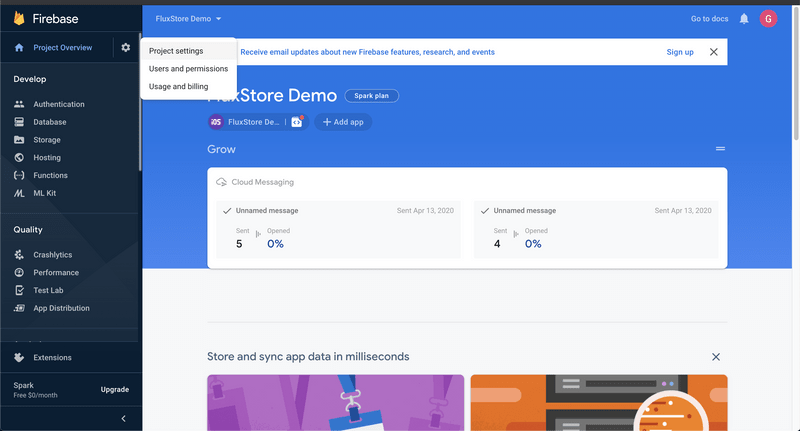The height and width of the screenshot is (431, 800).
Task: Open settings gear next to Project Overview
Action: 125,47
